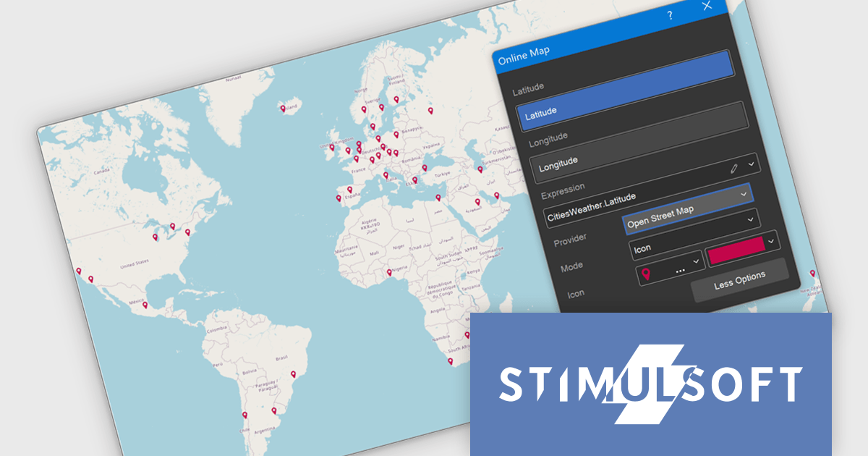Click the Less Options button

(x=739, y=280)
